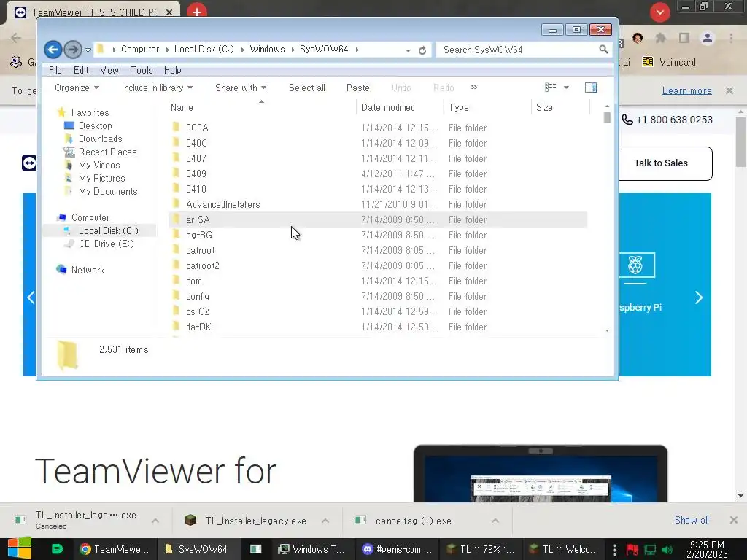Image resolution: width=747 pixels, height=560 pixels.
Task: Sort by the Type column header
Action: pos(459,108)
